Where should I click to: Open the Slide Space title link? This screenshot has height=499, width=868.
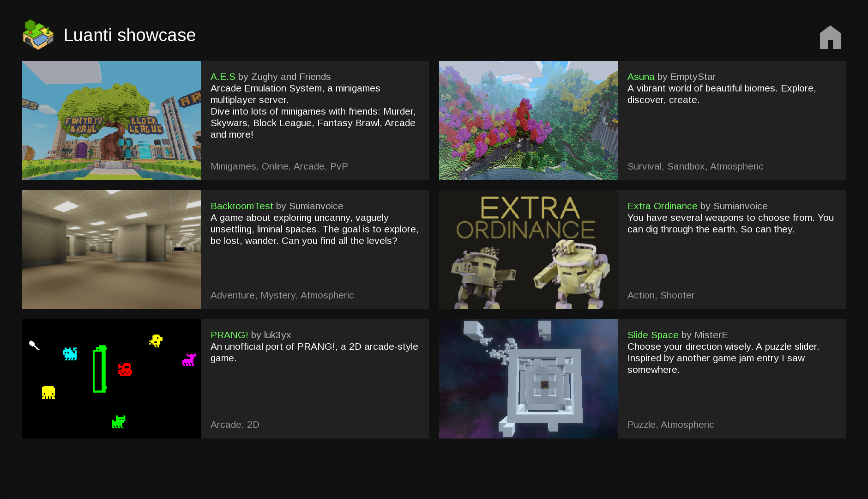pyautogui.click(x=652, y=335)
